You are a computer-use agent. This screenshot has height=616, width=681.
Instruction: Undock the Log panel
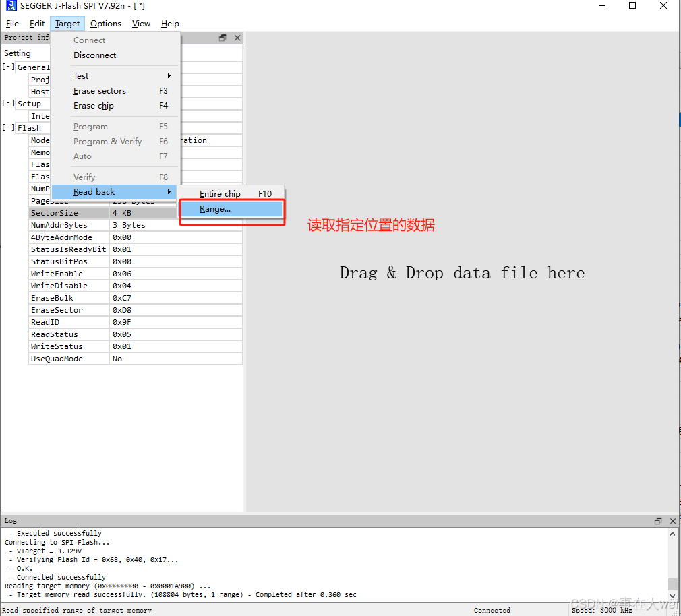coord(658,521)
